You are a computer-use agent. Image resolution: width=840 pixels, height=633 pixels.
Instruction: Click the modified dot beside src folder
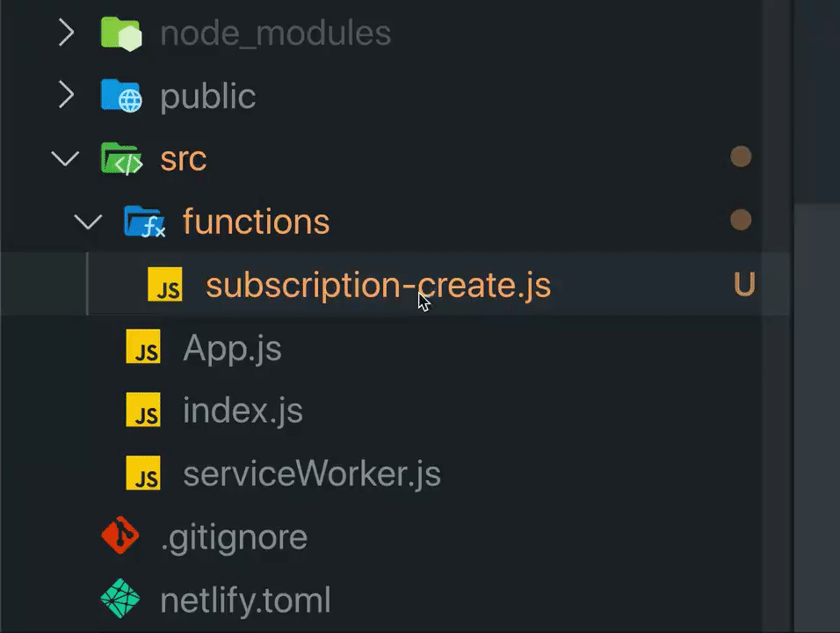click(x=741, y=157)
